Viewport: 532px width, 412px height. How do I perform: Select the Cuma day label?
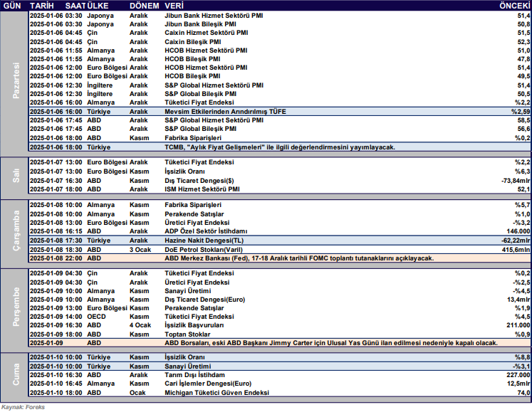click(16, 375)
